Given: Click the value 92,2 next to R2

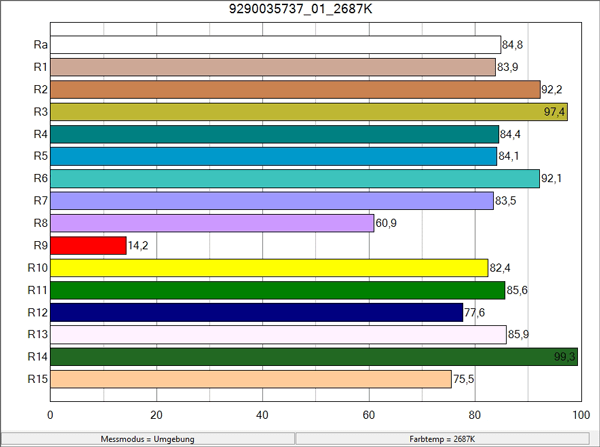Looking at the screenshot, I should pyautogui.click(x=552, y=90).
